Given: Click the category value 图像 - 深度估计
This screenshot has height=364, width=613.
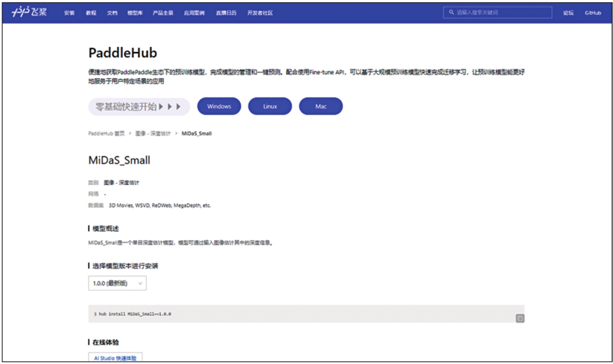Looking at the screenshot, I should pos(122,183).
